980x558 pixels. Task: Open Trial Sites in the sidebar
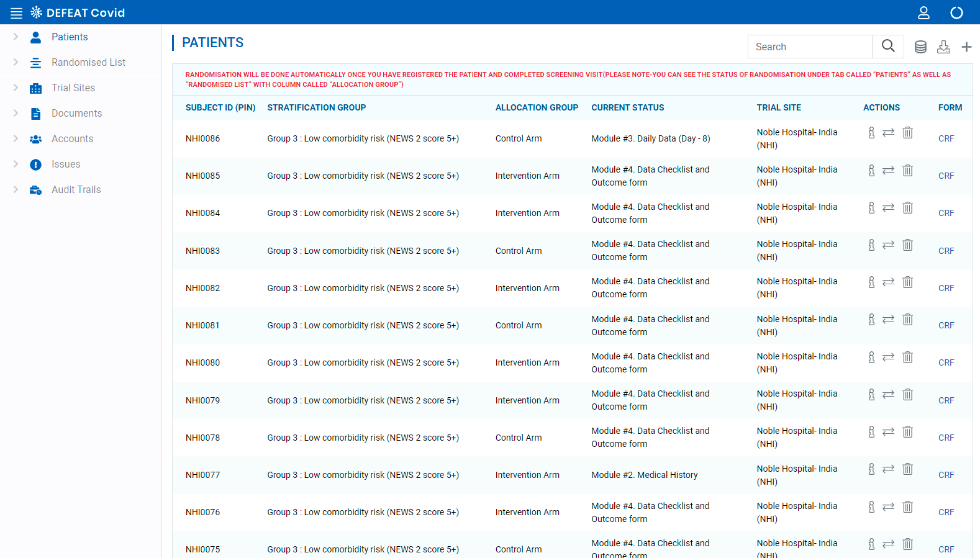point(73,88)
